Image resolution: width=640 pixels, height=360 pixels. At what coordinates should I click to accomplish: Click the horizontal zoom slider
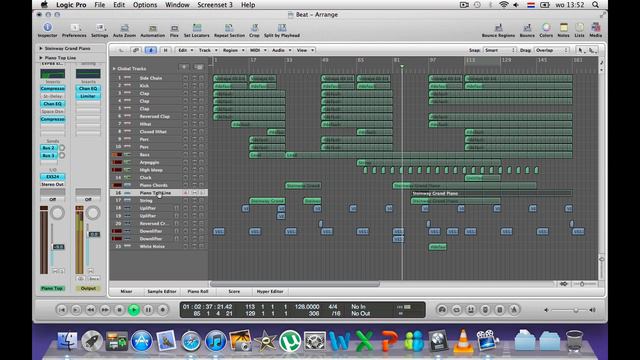pyautogui.click(x=583, y=284)
